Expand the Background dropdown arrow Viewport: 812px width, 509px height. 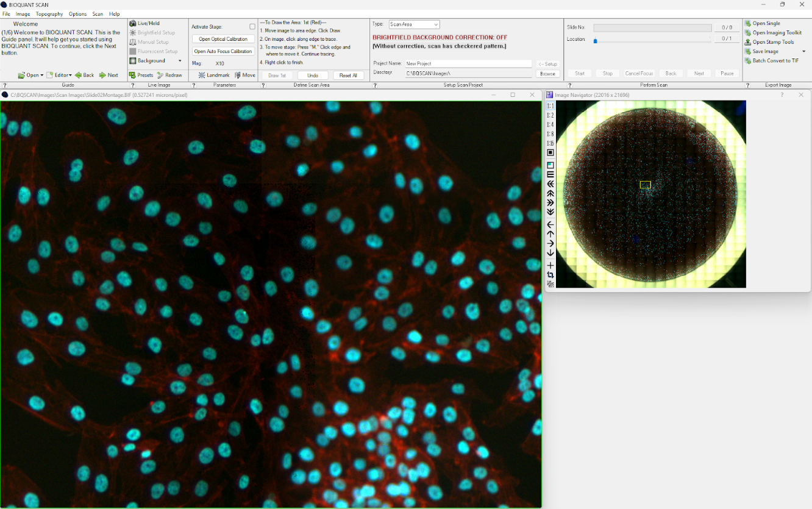(x=180, y=61)
